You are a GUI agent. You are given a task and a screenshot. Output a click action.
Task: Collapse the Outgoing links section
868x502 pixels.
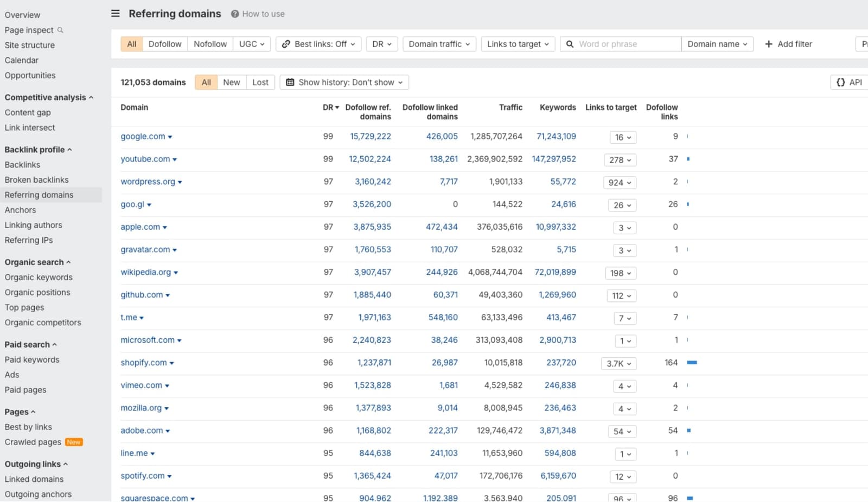[36, 464]
